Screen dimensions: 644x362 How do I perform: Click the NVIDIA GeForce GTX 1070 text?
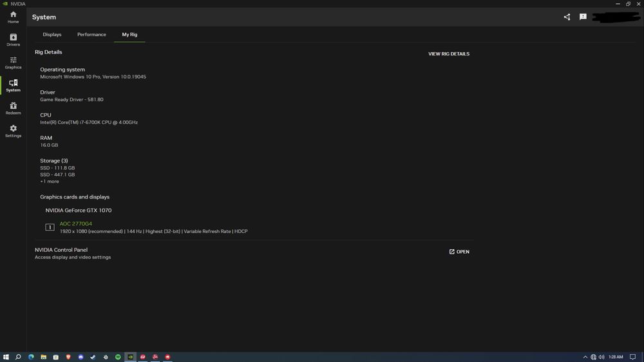79,210
